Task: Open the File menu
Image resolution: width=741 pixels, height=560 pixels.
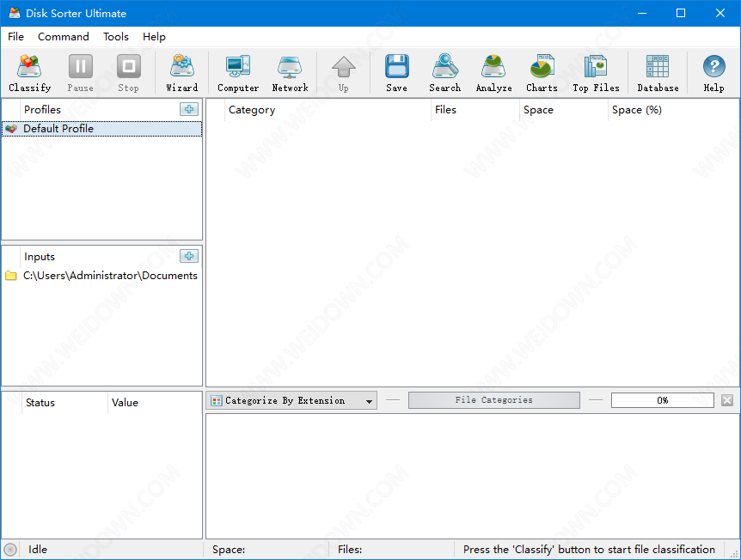Action: point(15,37)
